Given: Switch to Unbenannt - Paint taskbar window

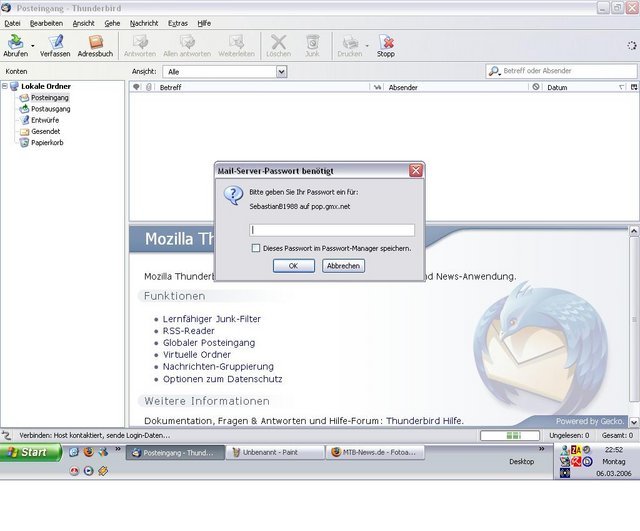Looking at the screenshot, I should pyautogui.click(x=275, y=452).
